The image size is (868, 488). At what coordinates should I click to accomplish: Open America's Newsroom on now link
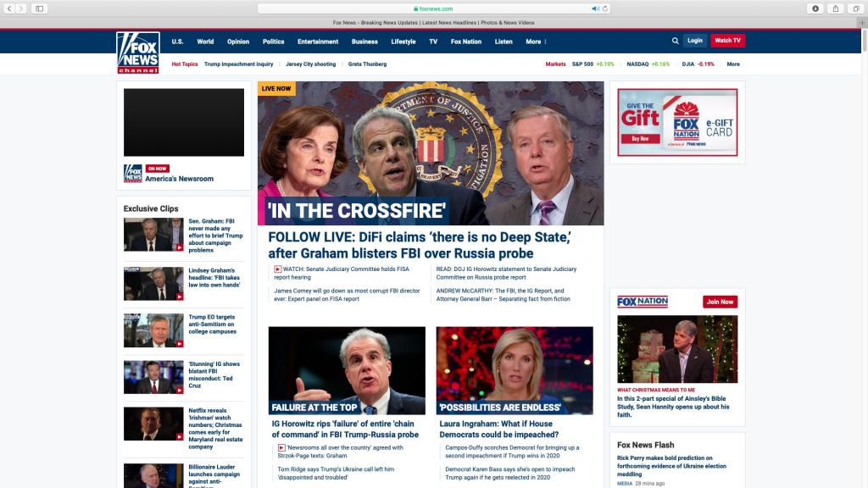pos(180,179)
